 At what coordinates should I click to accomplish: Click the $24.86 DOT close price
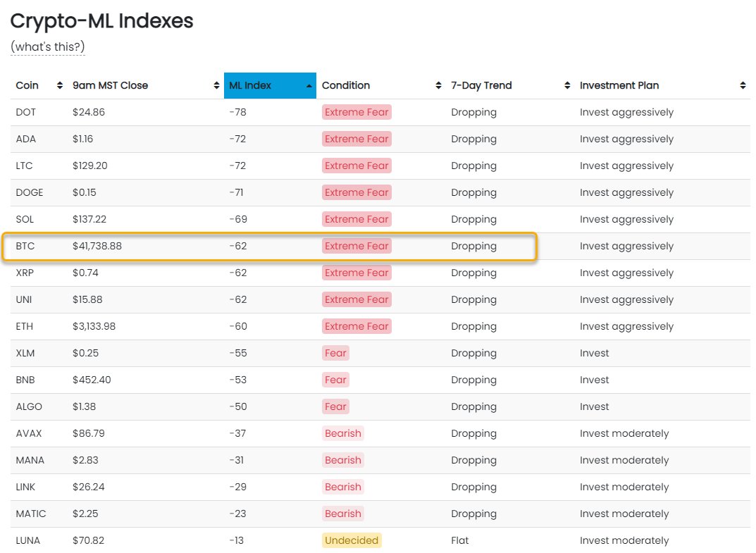(x=89, y=112)
